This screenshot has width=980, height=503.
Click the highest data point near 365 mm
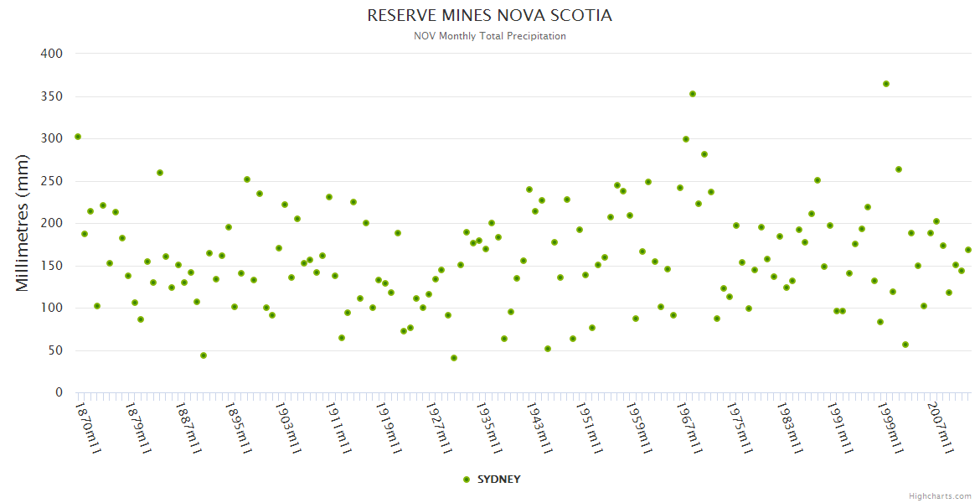point(885,84)
